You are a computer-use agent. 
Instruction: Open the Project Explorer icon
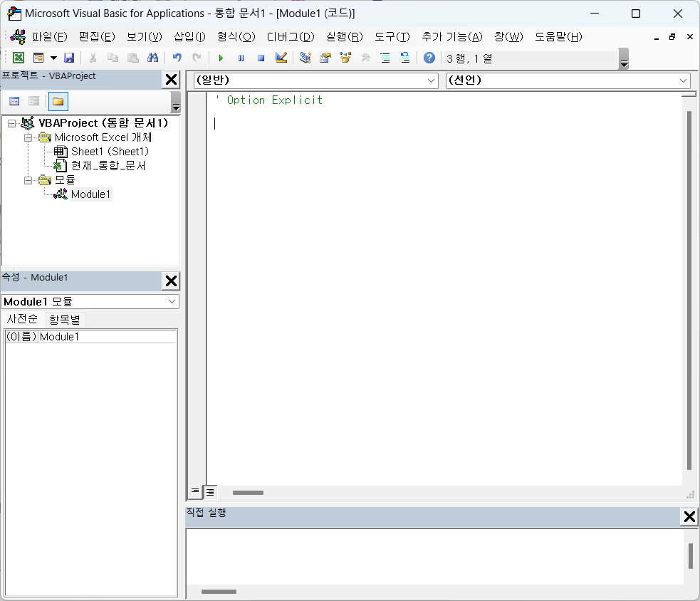pyautogui.click(x=305, y=58)
